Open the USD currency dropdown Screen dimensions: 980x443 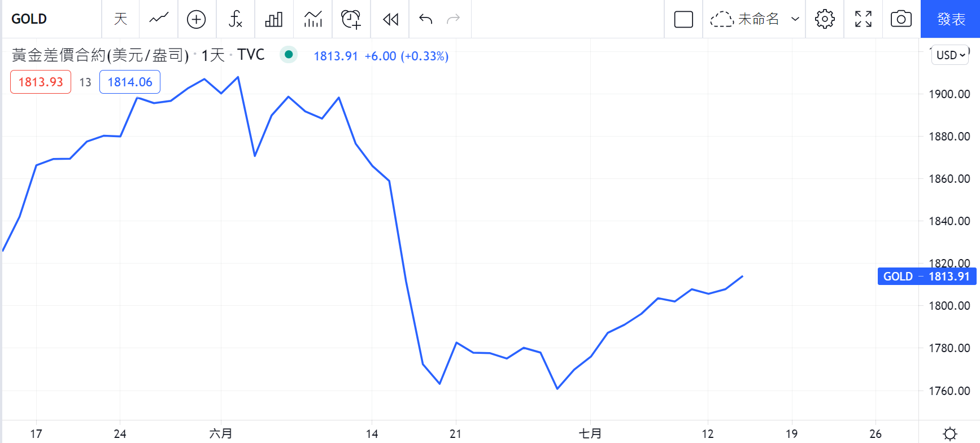[x=951, y=55]
